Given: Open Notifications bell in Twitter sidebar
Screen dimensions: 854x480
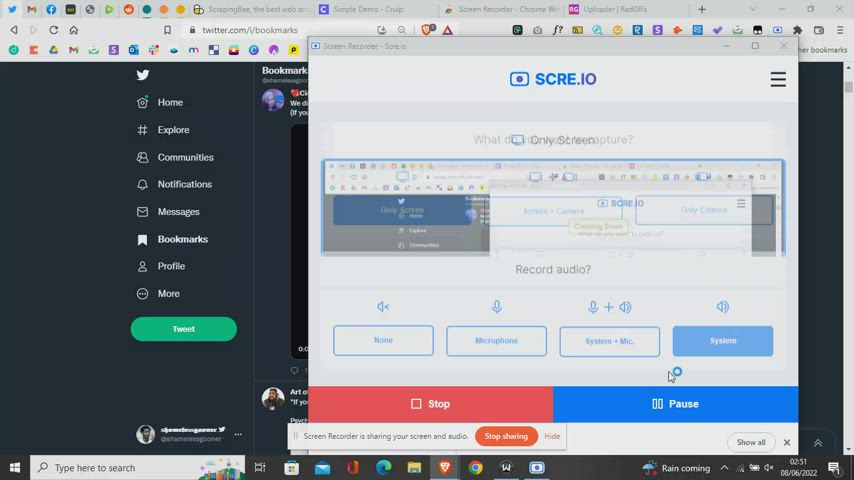Looking at the screenshot, I should (x=174, y=184).
